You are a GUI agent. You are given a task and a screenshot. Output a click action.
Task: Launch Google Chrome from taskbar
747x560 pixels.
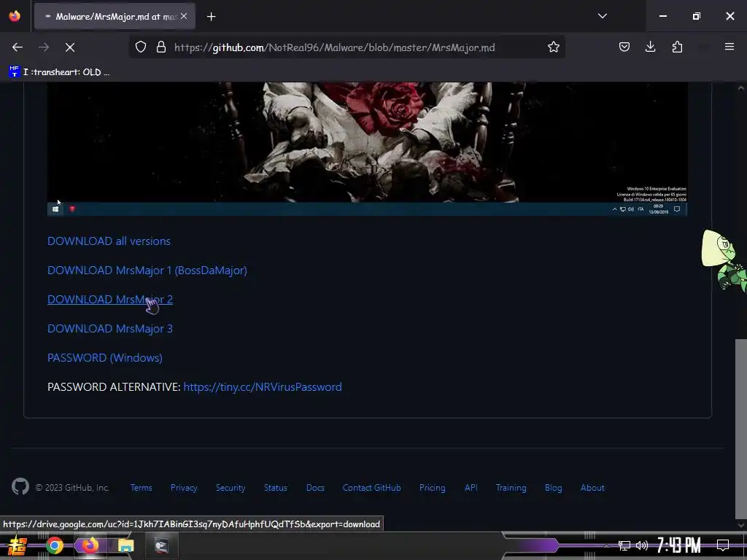[x=54, y=545]
